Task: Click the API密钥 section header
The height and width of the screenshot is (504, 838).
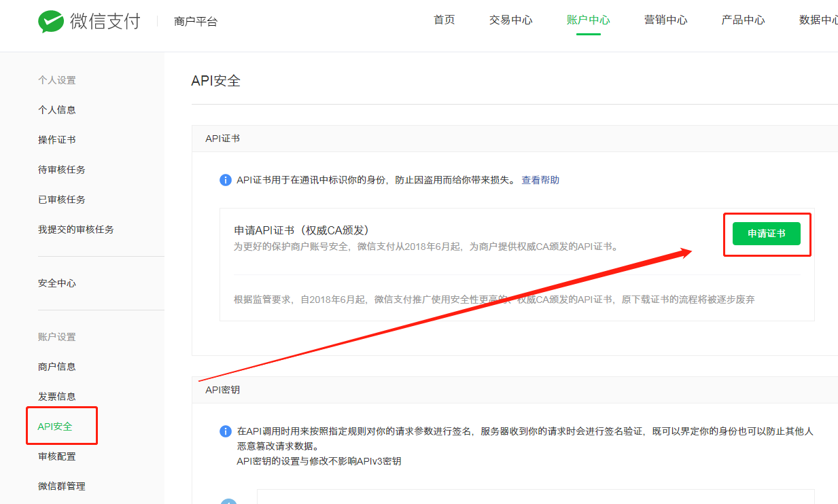Action: (x=222, y=390)
